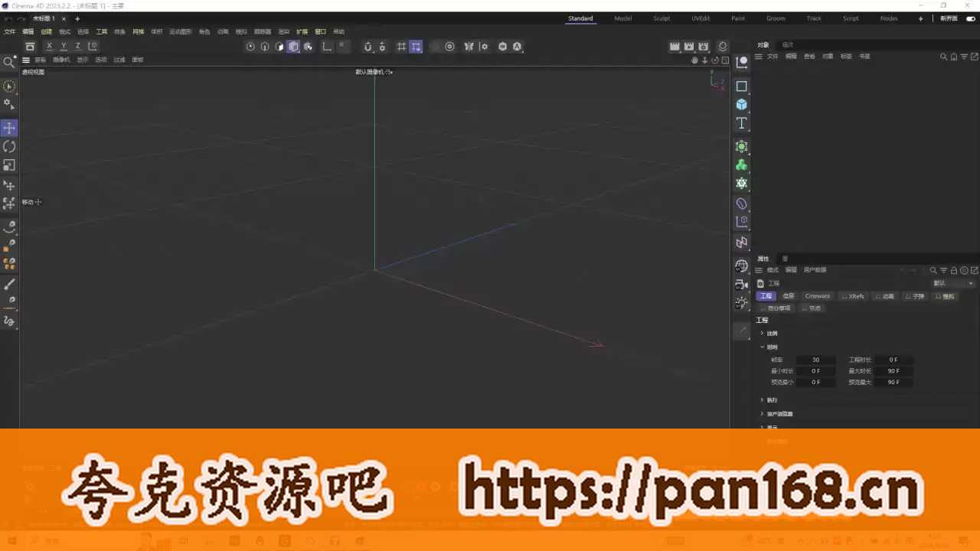980x551 pixels.
Task: Switch to the UVEdit layout tab
Action: point(700,18)
